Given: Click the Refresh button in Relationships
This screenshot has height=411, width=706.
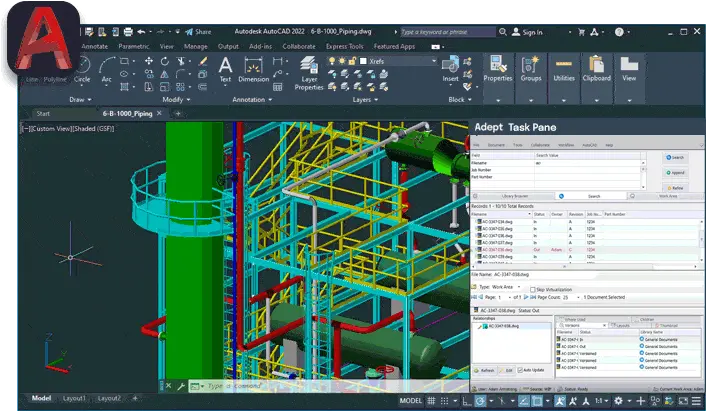Looking at the screenshot, I should pos(484,370).
